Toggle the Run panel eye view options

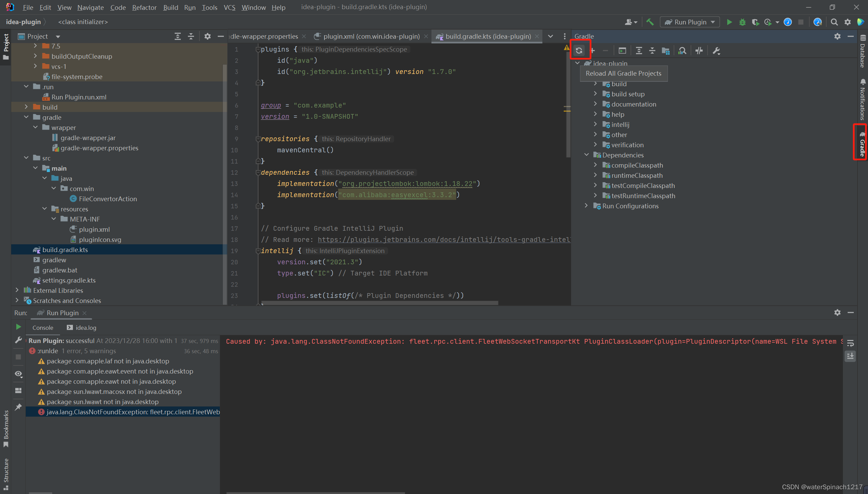19,374
